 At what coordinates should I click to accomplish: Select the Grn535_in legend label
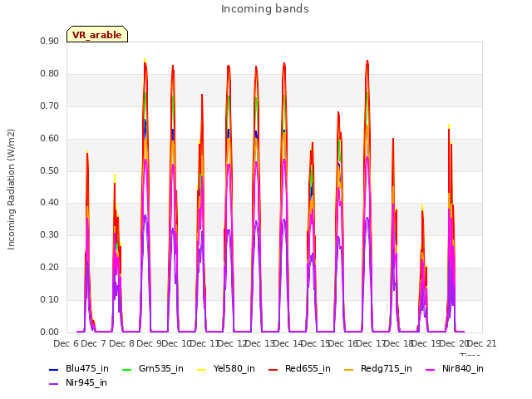click(x=161, y=369)
